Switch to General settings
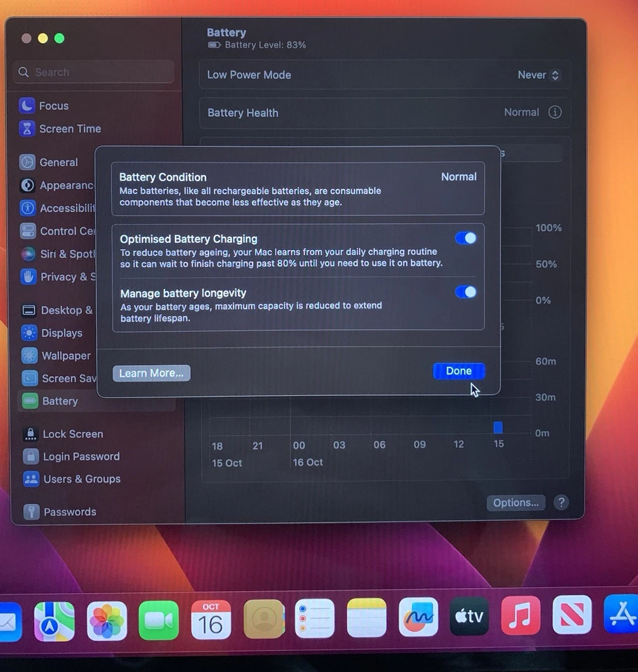Image resolution: width=638 pixels, height=672 pixels. (x=57, y=162)
